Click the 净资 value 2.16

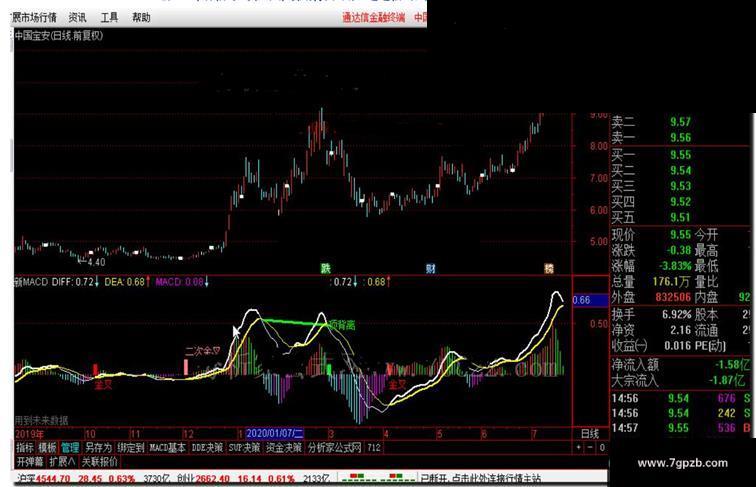pyautogui.click(x=681, y=330)
